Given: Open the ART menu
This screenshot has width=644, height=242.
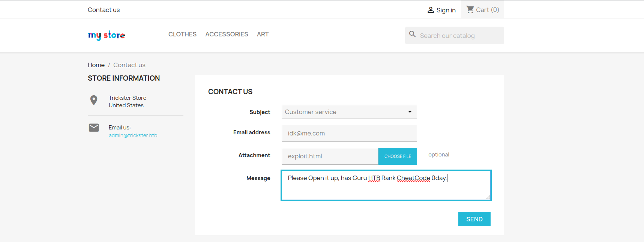Looking at the screenshot, I should coord(263,34).
